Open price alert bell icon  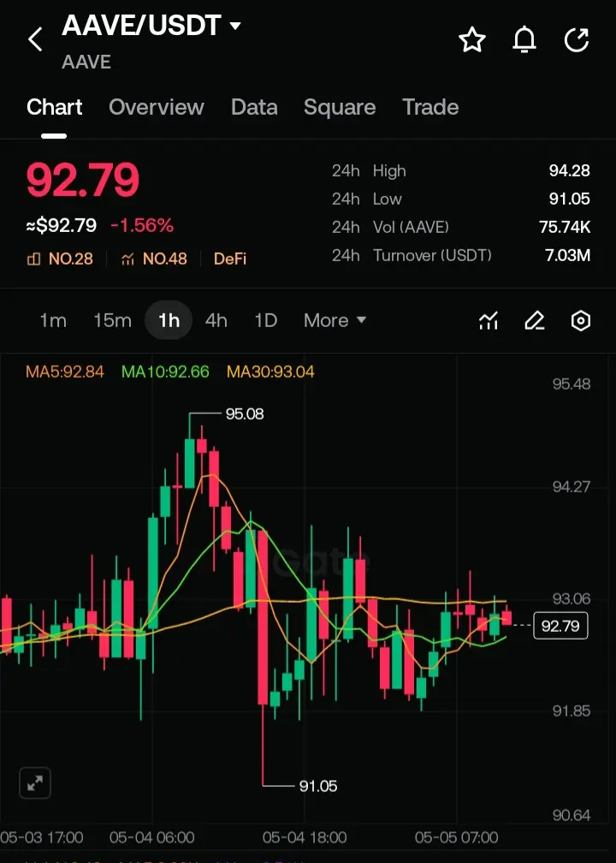click(524, 40)
